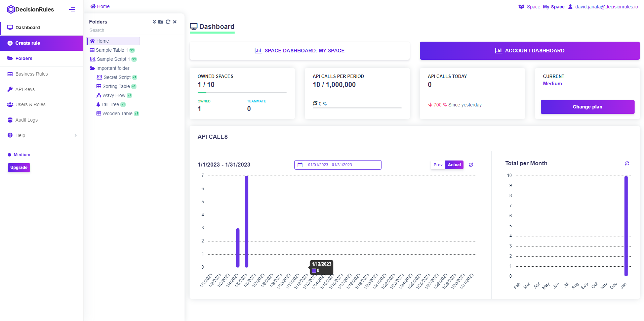Click the tall 1/6/2023 chart bar
The width and height of the screenshot is (644, 321).
tap(246, 222)
